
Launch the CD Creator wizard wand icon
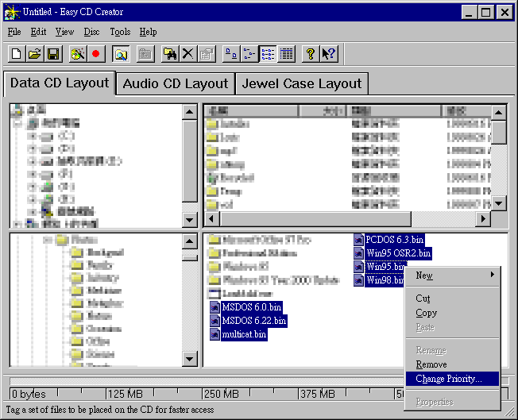click(78, 53)
